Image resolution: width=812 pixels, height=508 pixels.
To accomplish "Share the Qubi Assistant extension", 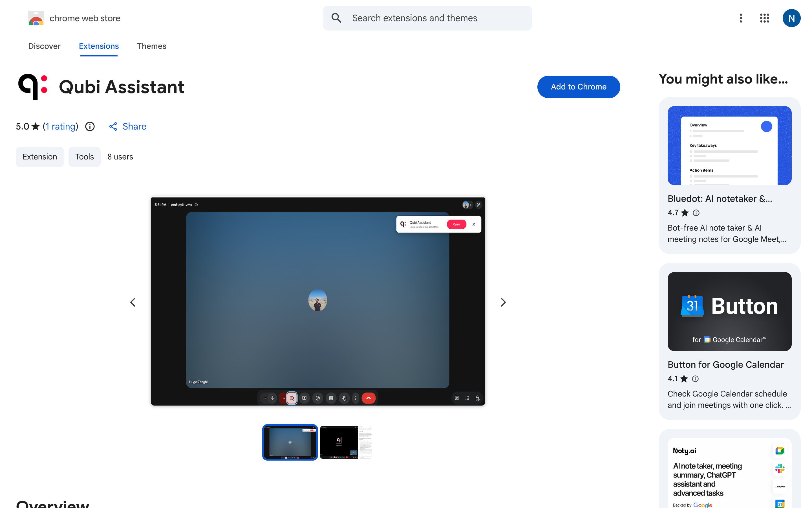I will click(127, 126).
